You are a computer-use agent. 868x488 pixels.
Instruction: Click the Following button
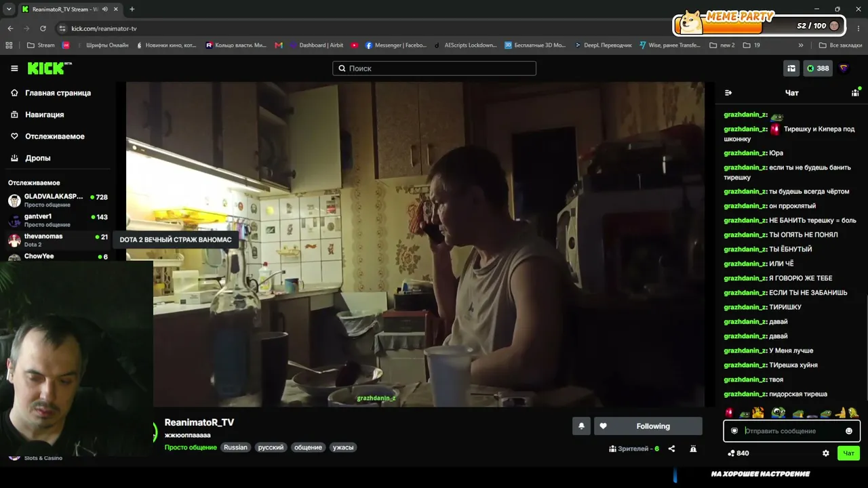tap(648, 426)
